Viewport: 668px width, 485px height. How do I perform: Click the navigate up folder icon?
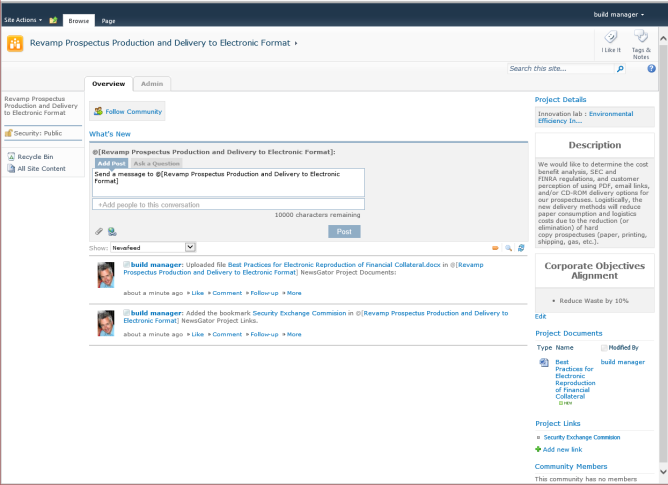coord(53,20)
